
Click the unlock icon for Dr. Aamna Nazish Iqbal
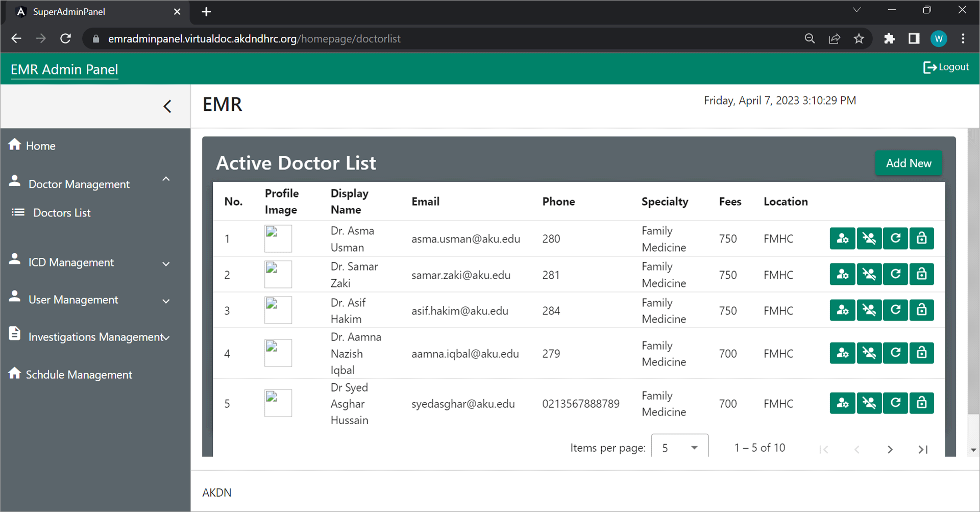coord(921,353)
